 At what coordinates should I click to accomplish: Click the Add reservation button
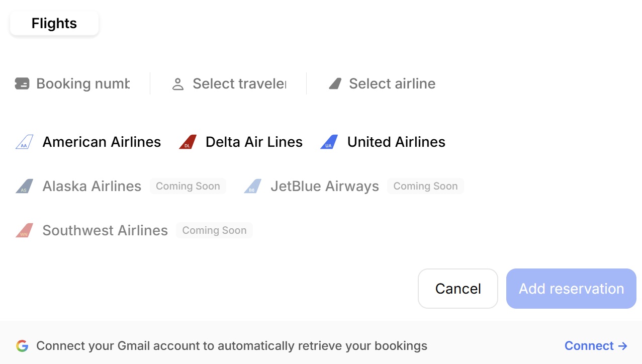[x=571, y=289]
